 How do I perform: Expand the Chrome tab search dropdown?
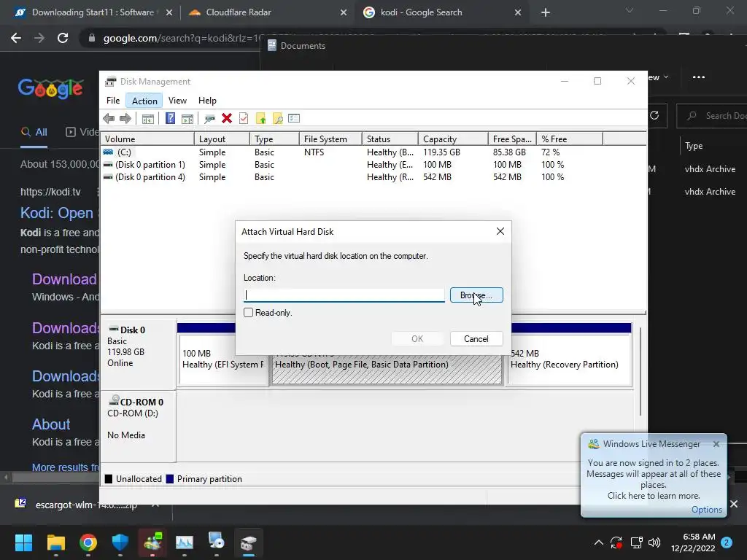[x=630, y=10]
